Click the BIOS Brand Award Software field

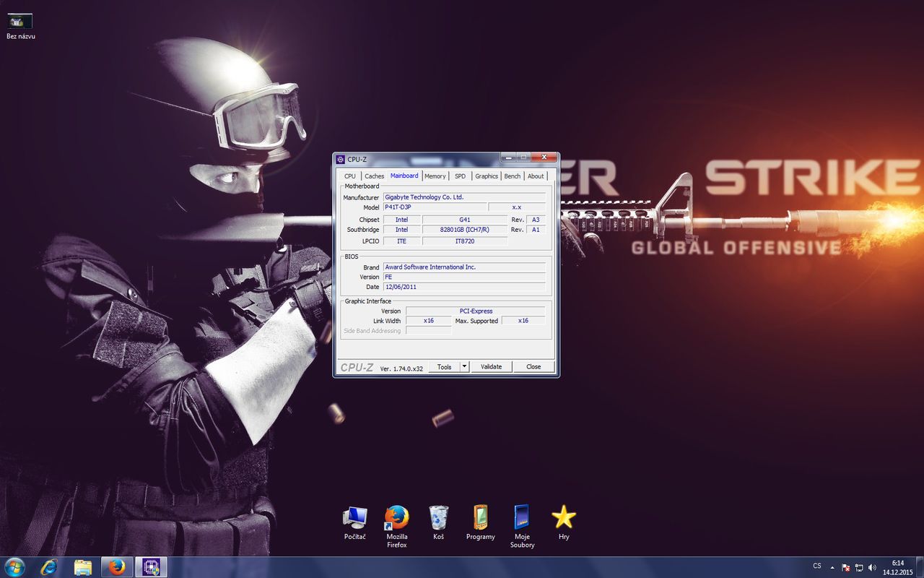click(464, 267)
